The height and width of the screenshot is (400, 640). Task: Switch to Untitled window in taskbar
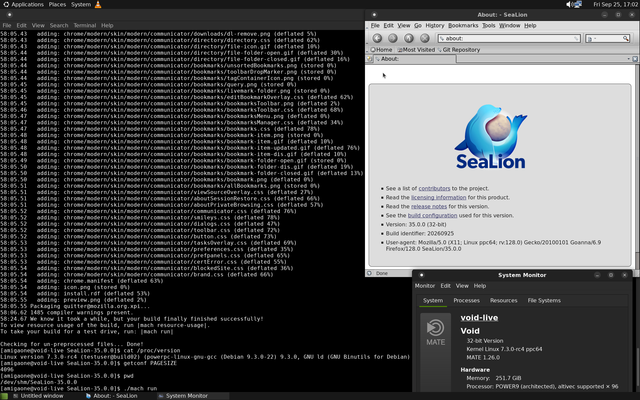point(38,396)
